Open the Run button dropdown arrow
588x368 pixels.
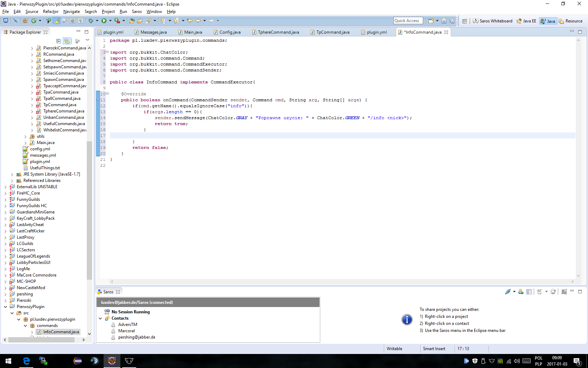pyautogui.click(x=110, y=21)
